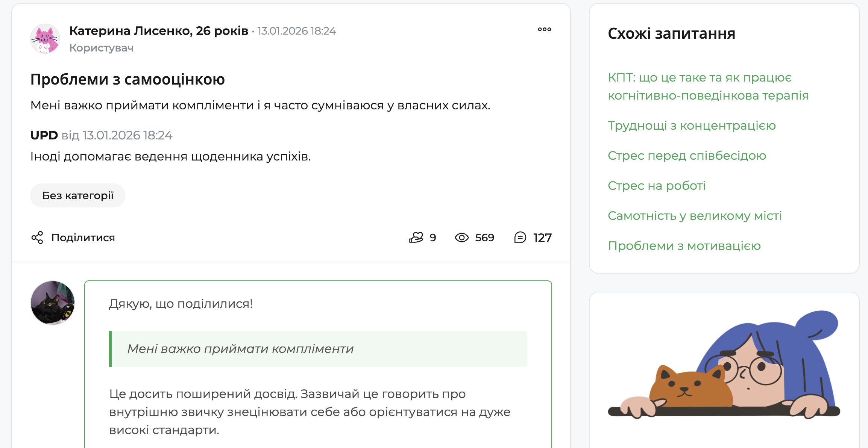Open 'Самотність у великому місті' link
The height and width of the screenshot is (448, 868).
(x=695, y=215)
